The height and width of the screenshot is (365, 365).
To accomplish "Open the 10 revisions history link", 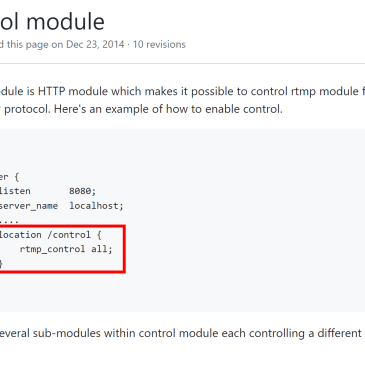I will click(159, 44).
